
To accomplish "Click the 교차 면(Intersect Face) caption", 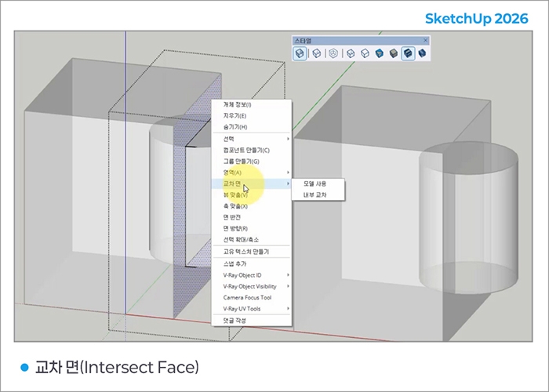I will (117, 368).
